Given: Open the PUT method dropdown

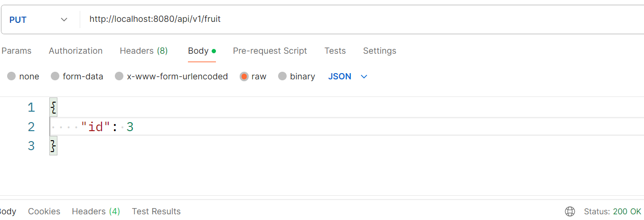Looking at the screenshot, I should (x=39, y=19).
